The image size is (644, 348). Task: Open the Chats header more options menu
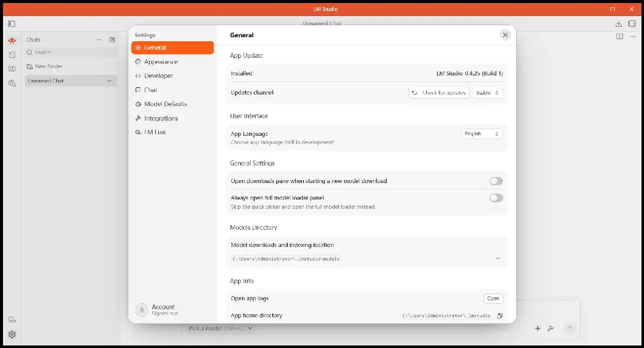pyautogui.click(x=99, y=40)
